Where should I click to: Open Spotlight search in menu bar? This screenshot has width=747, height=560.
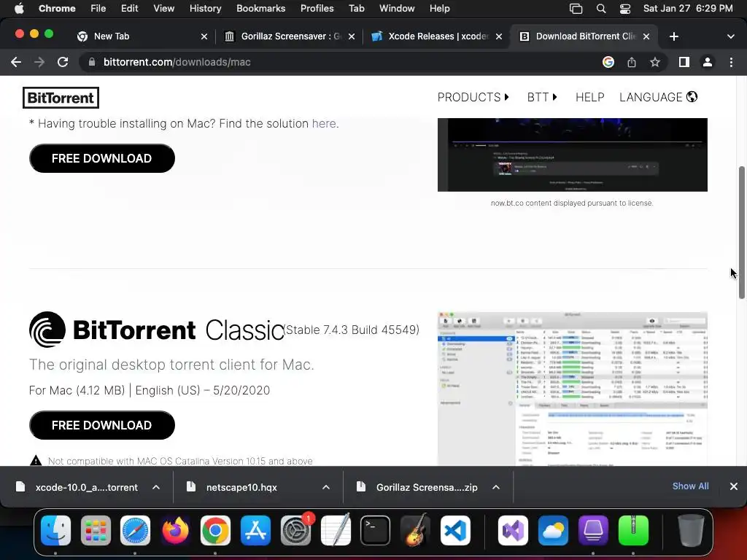(x=601, y=9)
